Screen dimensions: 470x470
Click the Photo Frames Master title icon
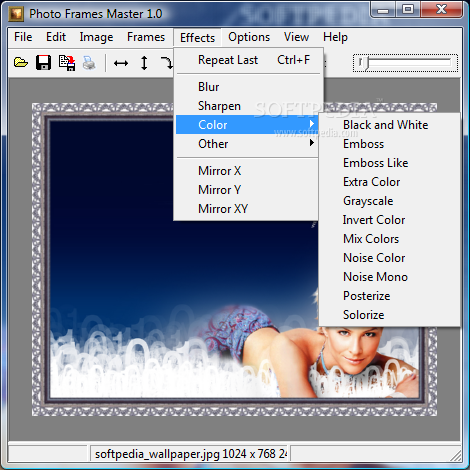click(x=16, y=14)
